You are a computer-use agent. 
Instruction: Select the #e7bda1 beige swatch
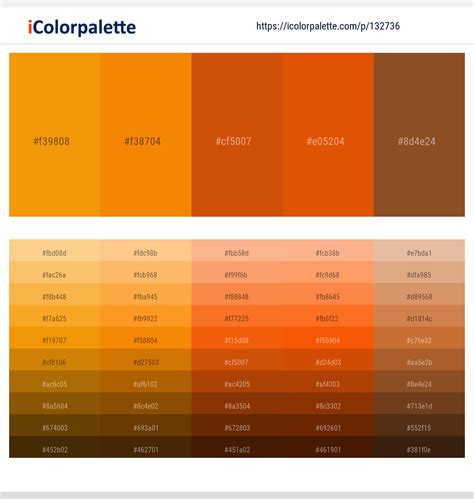(x=419, y=251)
